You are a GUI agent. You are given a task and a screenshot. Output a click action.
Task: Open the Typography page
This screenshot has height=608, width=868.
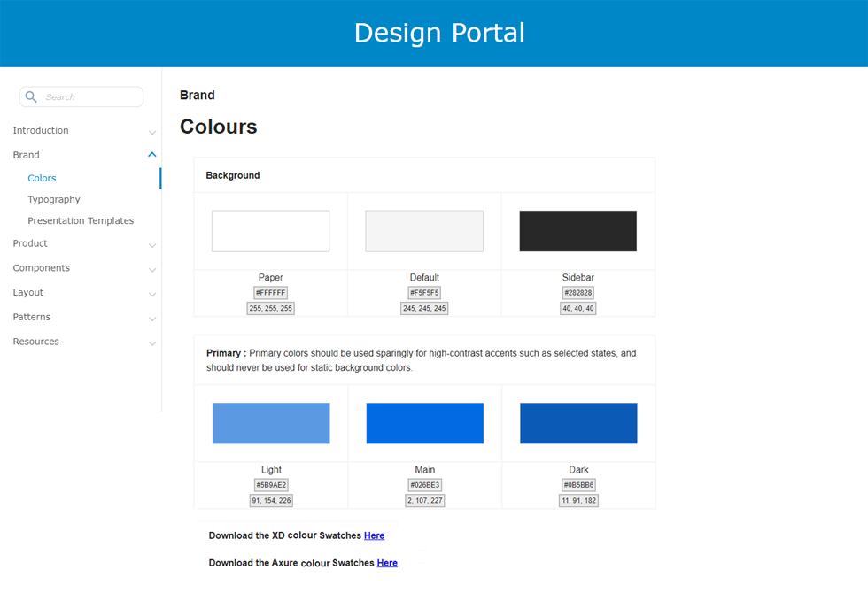coord(54,200)
